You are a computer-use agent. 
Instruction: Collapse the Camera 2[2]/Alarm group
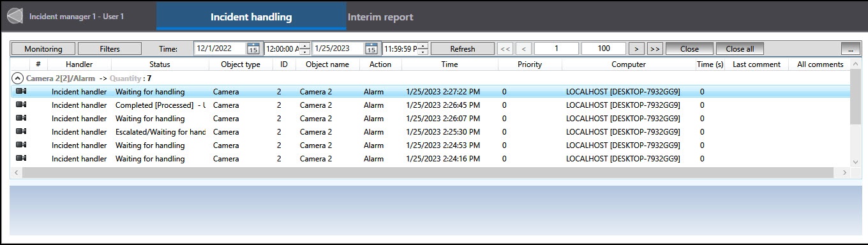pyautogui.click(x=18, y=78)
